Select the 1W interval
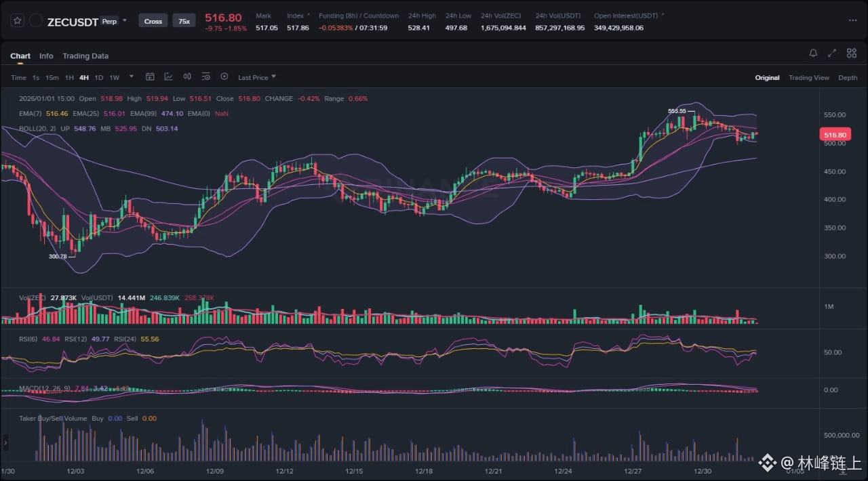The image size is (868, 481). pyautogui.click(x=114, y=78)
